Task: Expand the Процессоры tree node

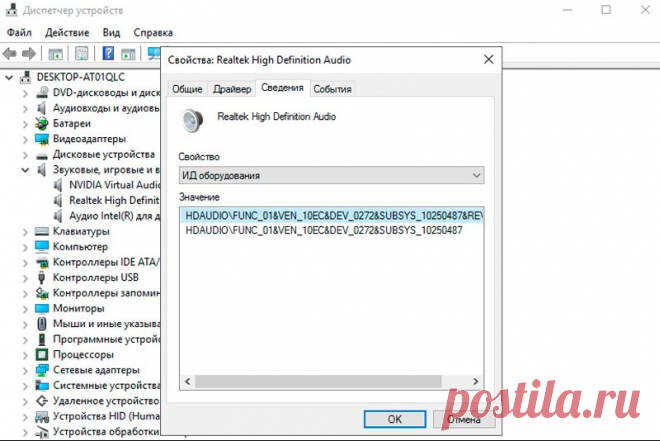Action: (25, 355)
